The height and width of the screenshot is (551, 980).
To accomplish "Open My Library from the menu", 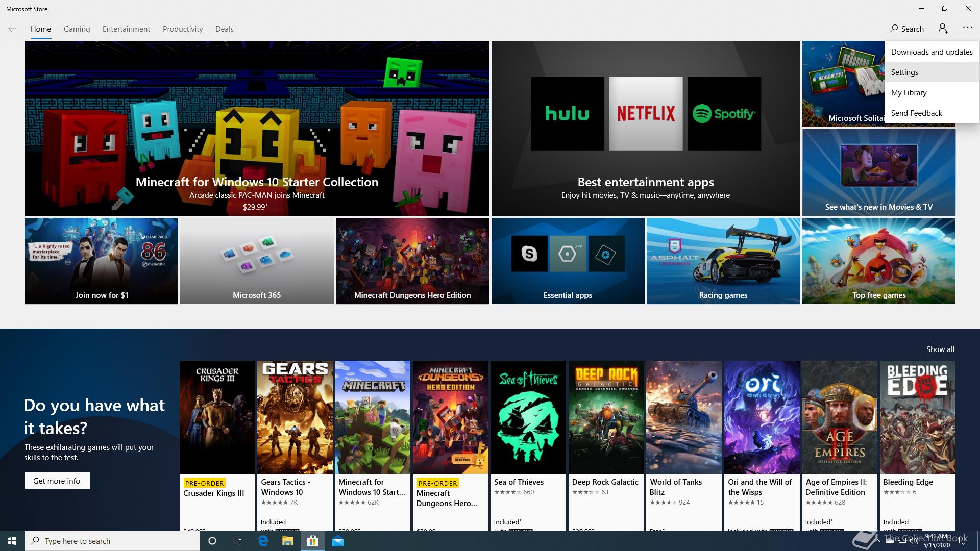I will (932, 92).
